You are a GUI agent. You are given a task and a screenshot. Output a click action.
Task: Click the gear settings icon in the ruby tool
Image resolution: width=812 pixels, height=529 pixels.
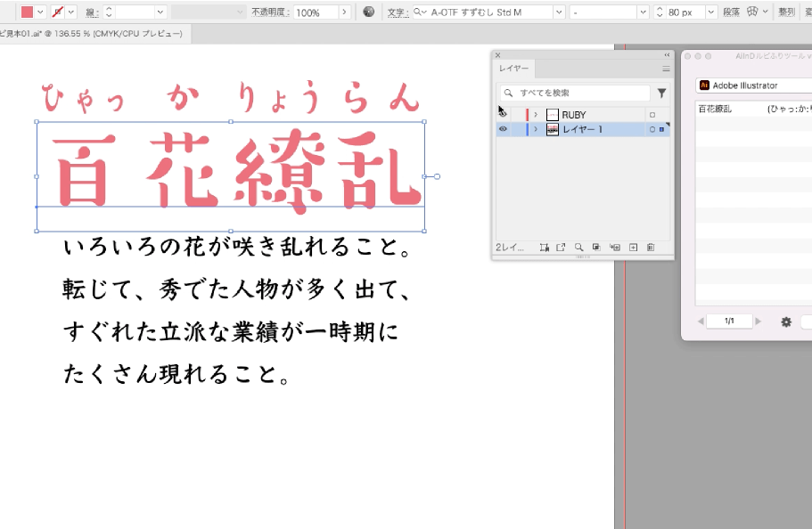click(x=785, y=321)
